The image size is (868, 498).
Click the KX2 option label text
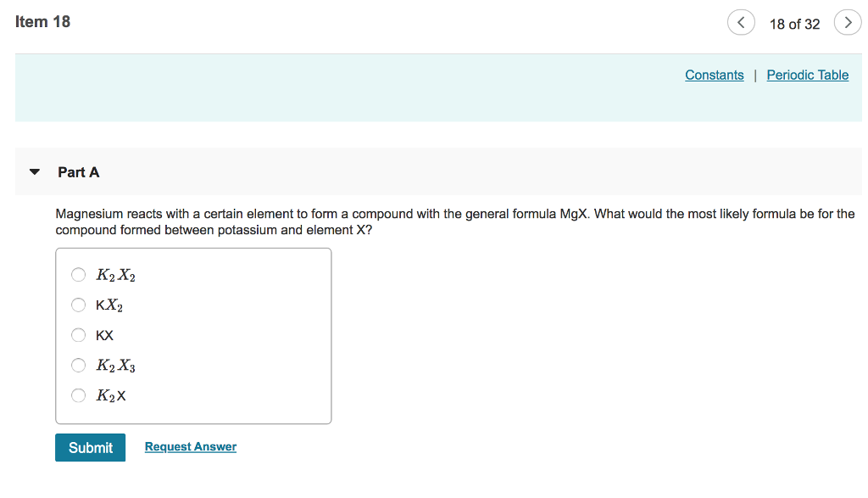tap(108, 305)
